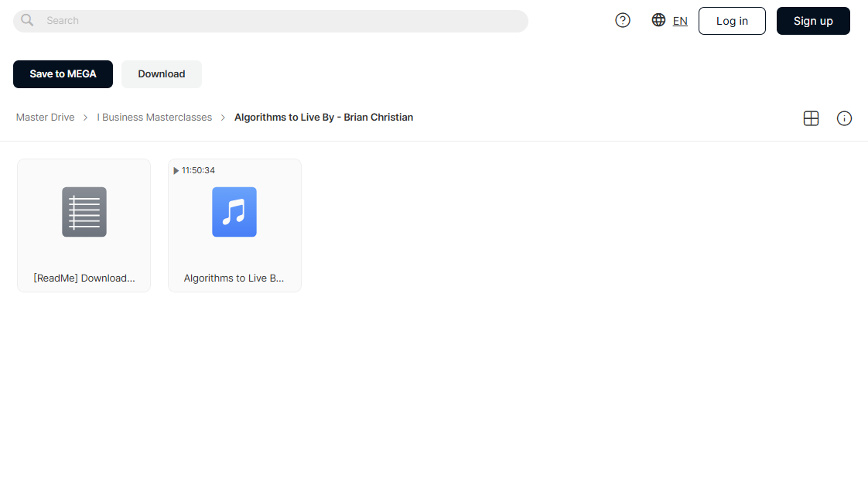The height and width of the screenshot is (492, 868).
Task: Click the [ReadMe] Download... file name
Action: pos(84,278)
